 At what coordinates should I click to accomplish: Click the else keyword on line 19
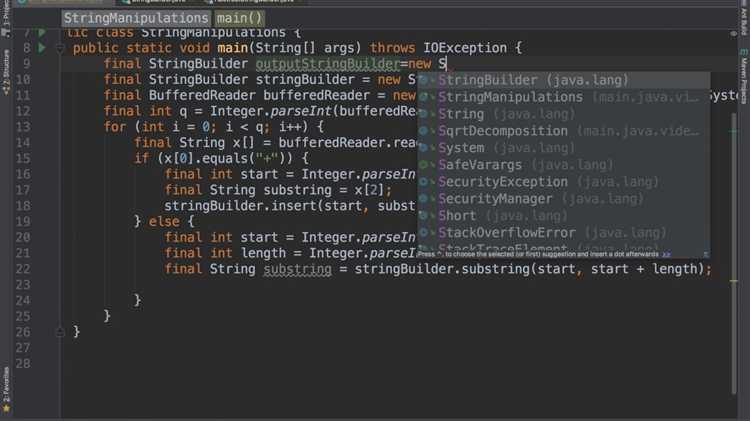(164, 222)
